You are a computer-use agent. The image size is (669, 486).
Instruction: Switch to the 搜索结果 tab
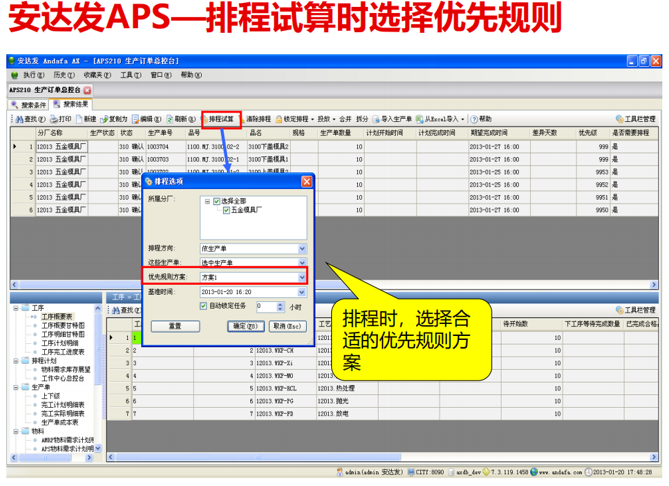click(x=71, y=104)
